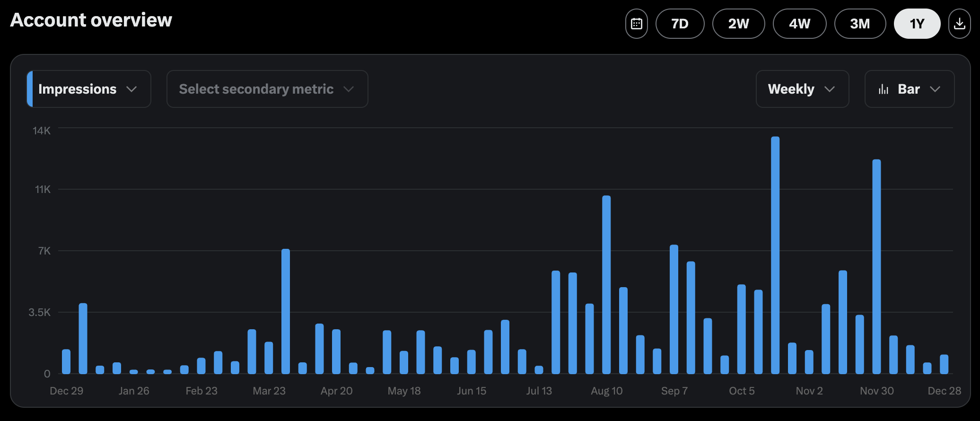Select the 1Y time range

tap(917, 24)
